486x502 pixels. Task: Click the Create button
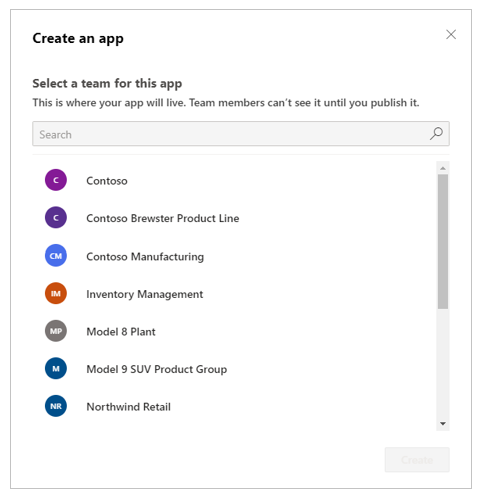[x=417, y=460]
